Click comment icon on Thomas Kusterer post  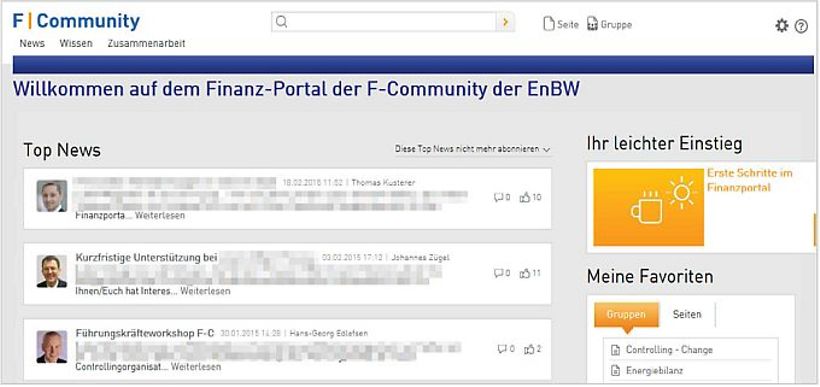pos(498,198)
